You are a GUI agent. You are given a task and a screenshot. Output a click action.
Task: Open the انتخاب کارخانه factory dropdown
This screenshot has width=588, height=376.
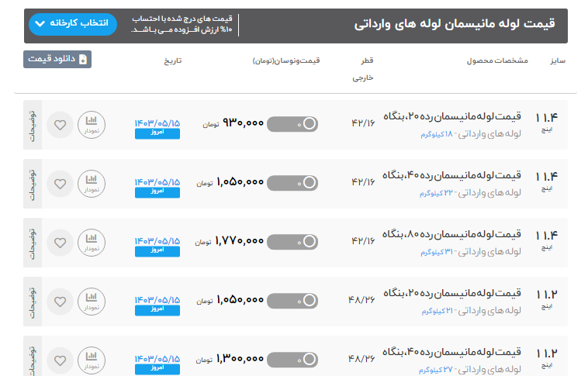[x=73, y=24]
